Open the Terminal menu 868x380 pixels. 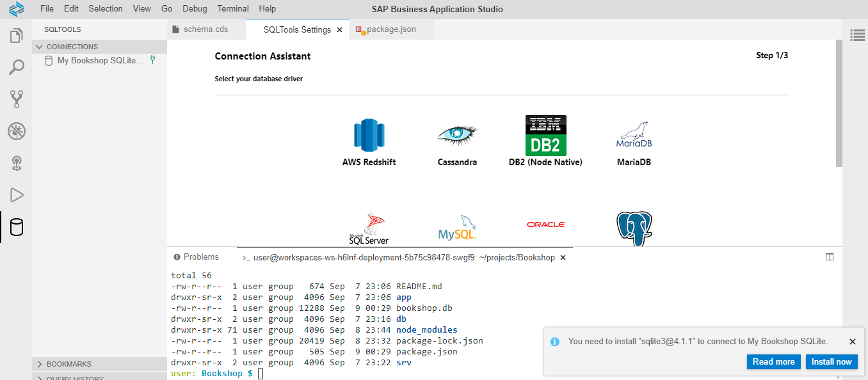click(232, 8)
